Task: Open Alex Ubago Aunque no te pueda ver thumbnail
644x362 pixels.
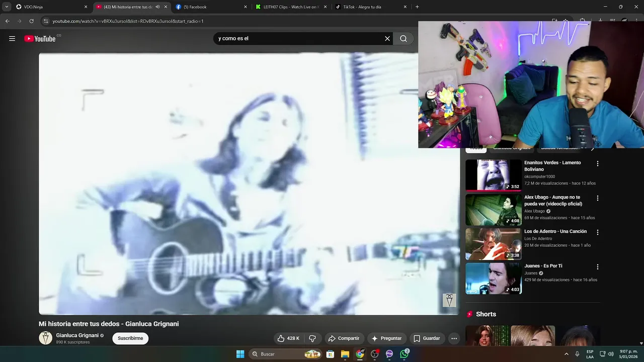Action: [493, 210]
